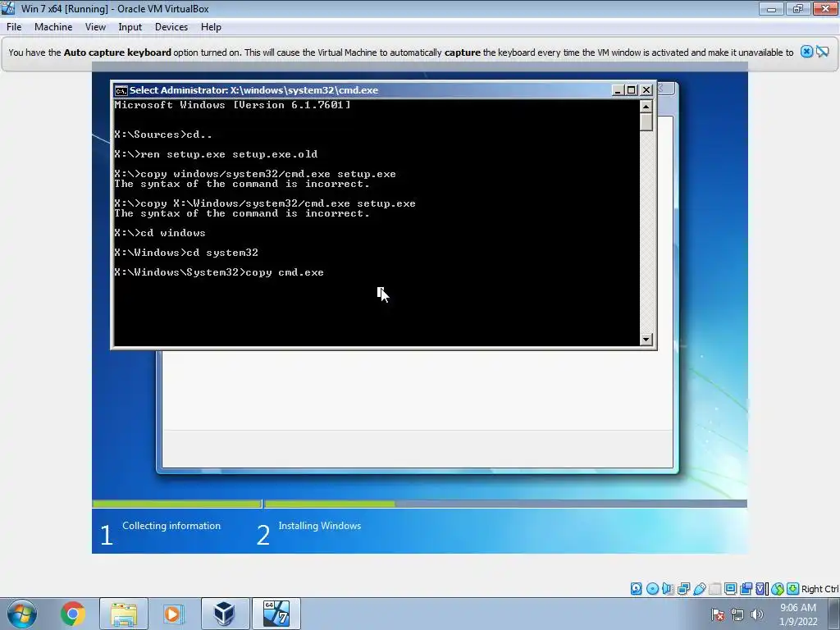
Task: Open the View menu
Action: pos(95,27)
